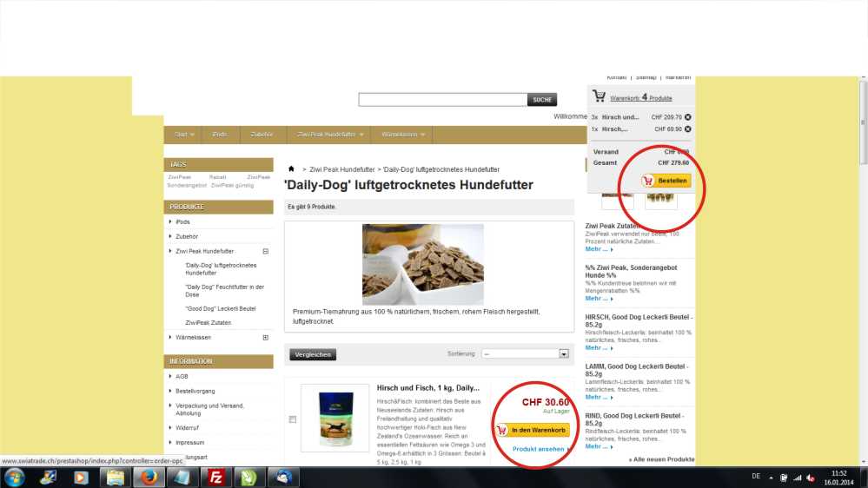Click the Sonderangebot tag
The image size is (868, 488).
187,185
